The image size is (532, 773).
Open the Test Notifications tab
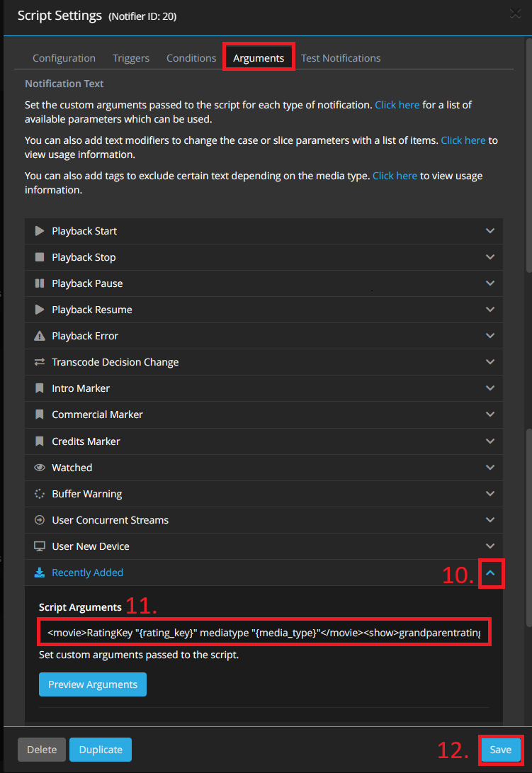[341, 58]
